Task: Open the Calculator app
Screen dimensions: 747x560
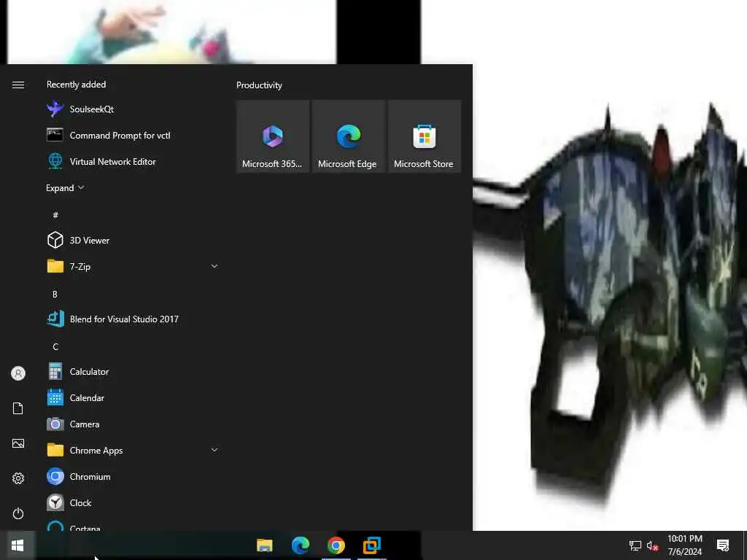Action: click(x=133, y=371)
